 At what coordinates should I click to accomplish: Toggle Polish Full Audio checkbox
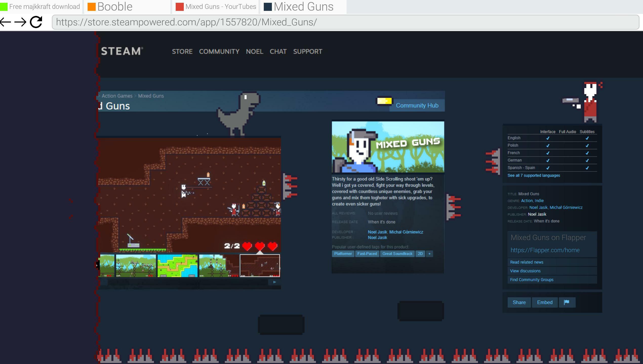click(568, 145)
